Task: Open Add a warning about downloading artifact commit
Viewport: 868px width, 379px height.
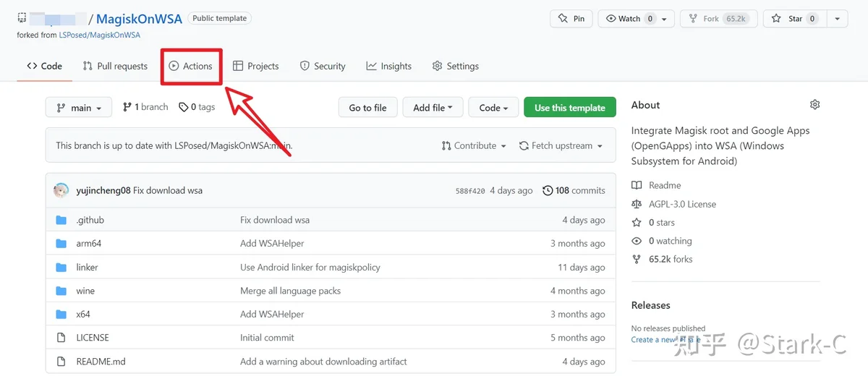Action: 323,362
